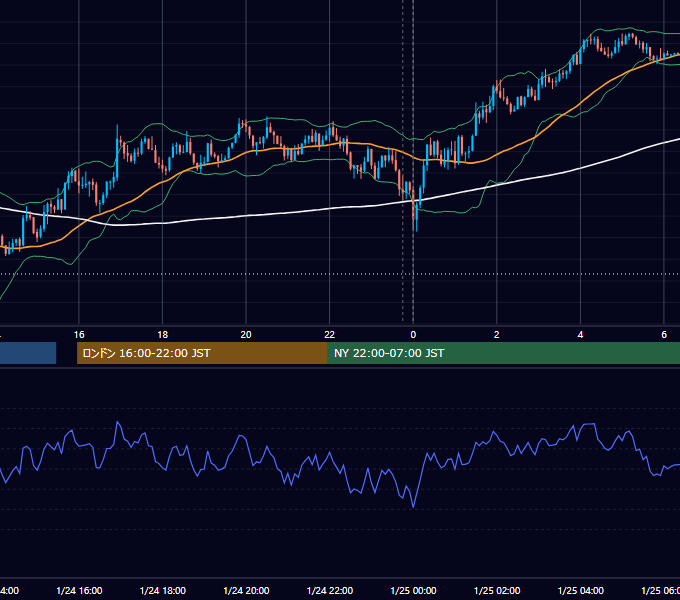Click the time axis label 18

(163, 335)
